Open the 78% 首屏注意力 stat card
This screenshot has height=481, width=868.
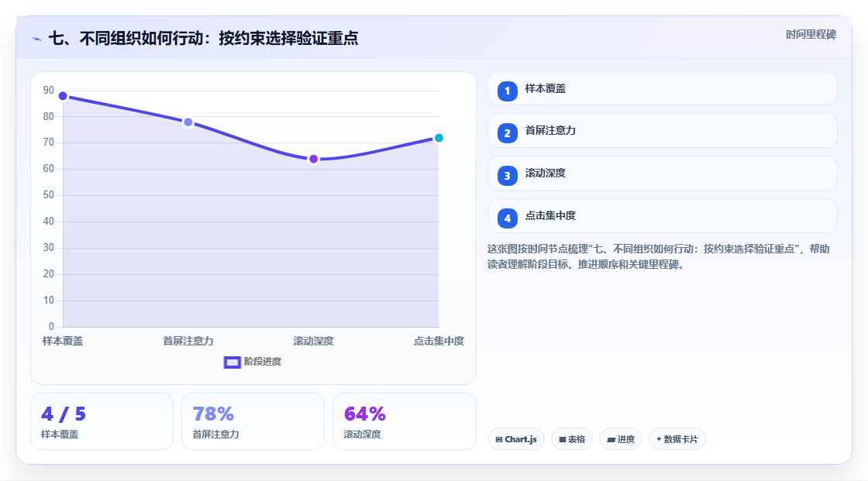pos(253,421)
